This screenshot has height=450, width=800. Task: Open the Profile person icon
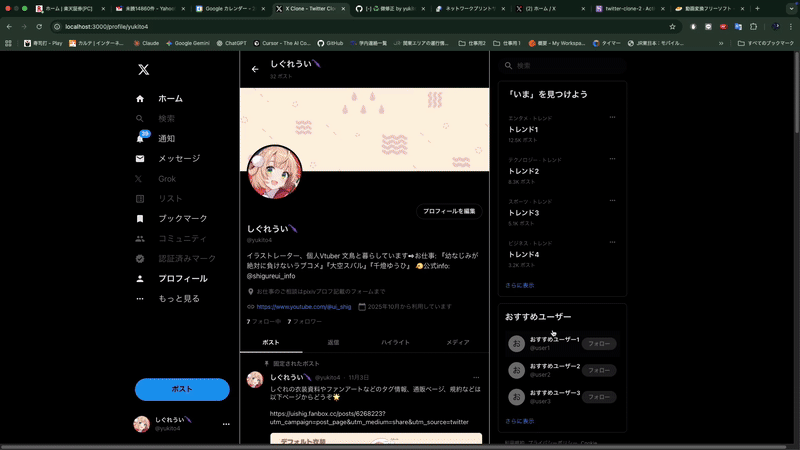coord(140,279)
